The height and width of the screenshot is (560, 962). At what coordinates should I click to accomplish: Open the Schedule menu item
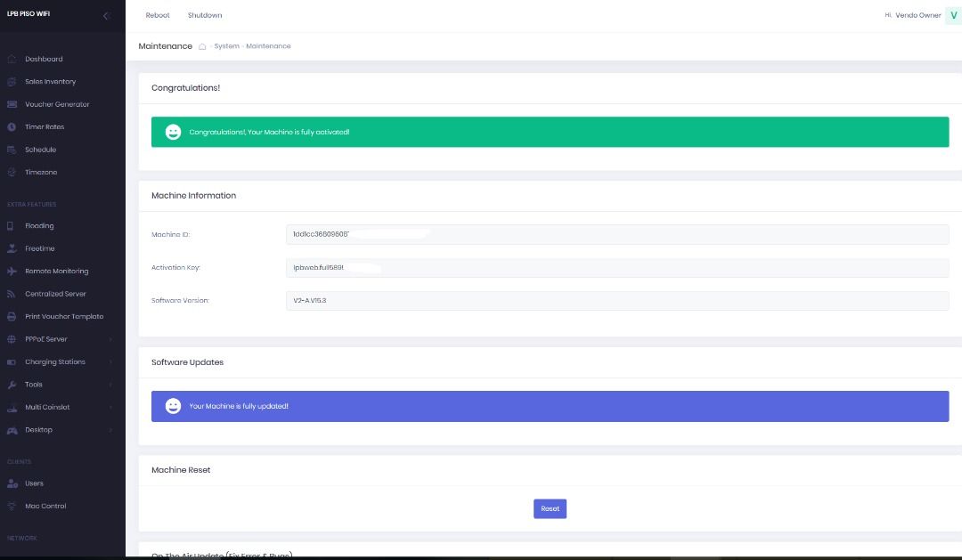pos(40,150)
